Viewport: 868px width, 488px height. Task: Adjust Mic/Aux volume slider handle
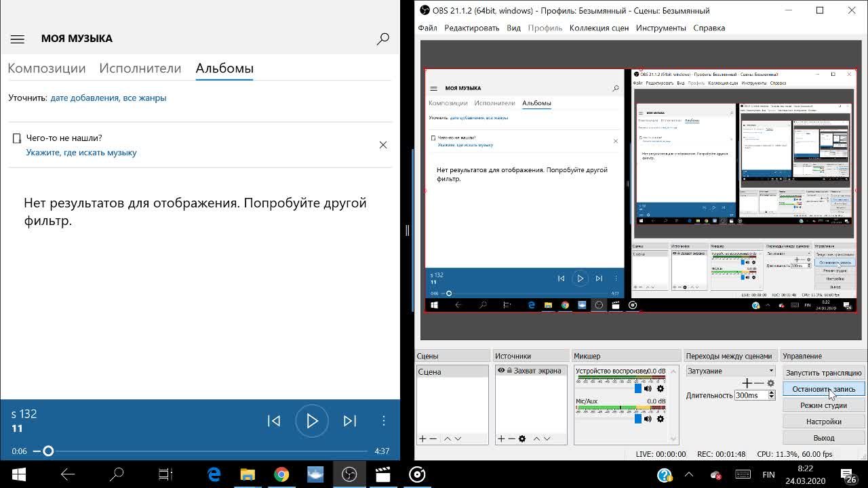[x=637, y=419]
